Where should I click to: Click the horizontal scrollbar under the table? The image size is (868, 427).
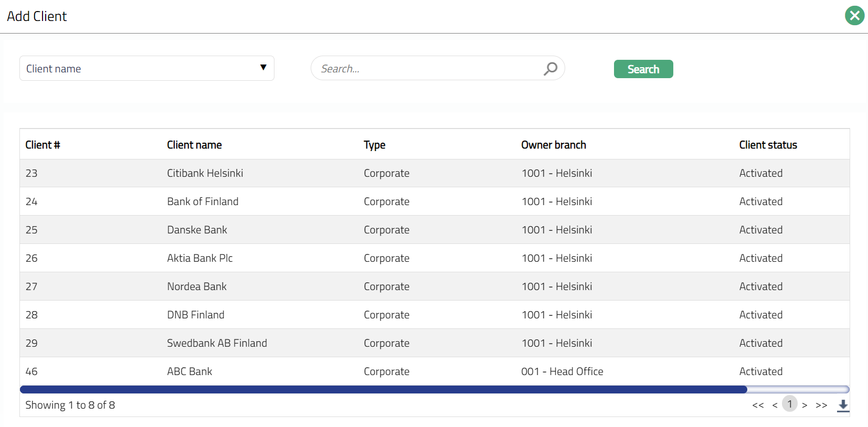[383, 389]
